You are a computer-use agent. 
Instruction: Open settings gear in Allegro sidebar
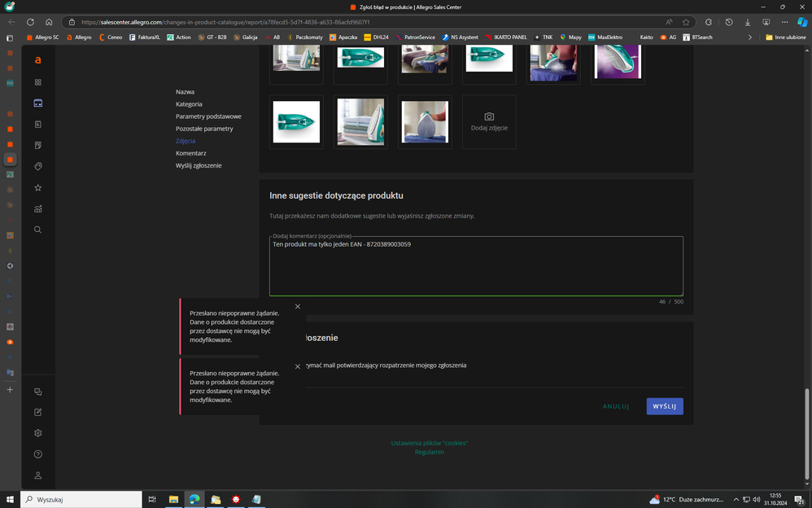(x=37, y=433)
